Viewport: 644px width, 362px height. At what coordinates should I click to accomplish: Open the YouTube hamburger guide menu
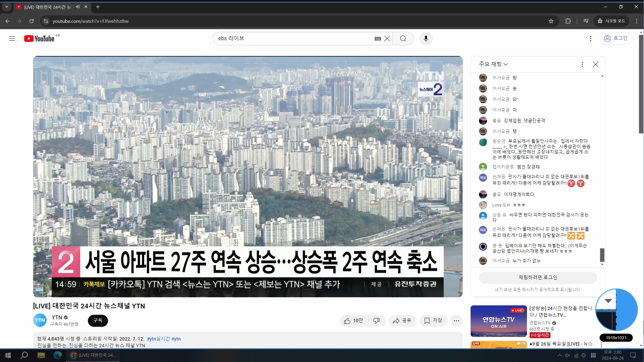point(12,39)
